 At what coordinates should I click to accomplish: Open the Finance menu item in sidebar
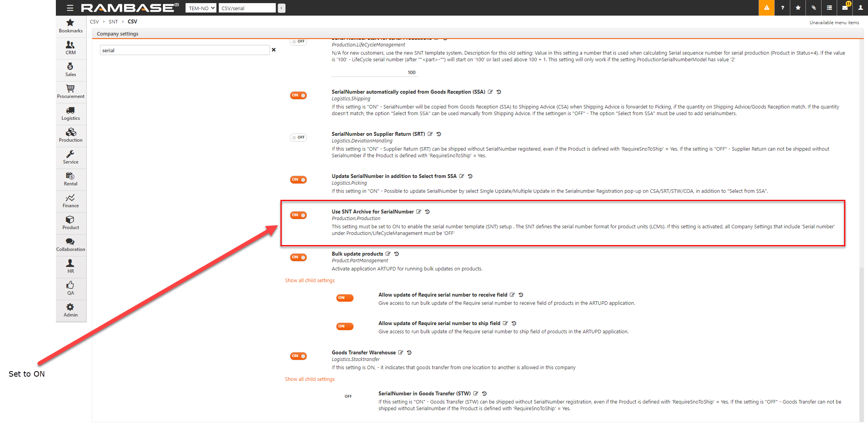tap(71, 201)
